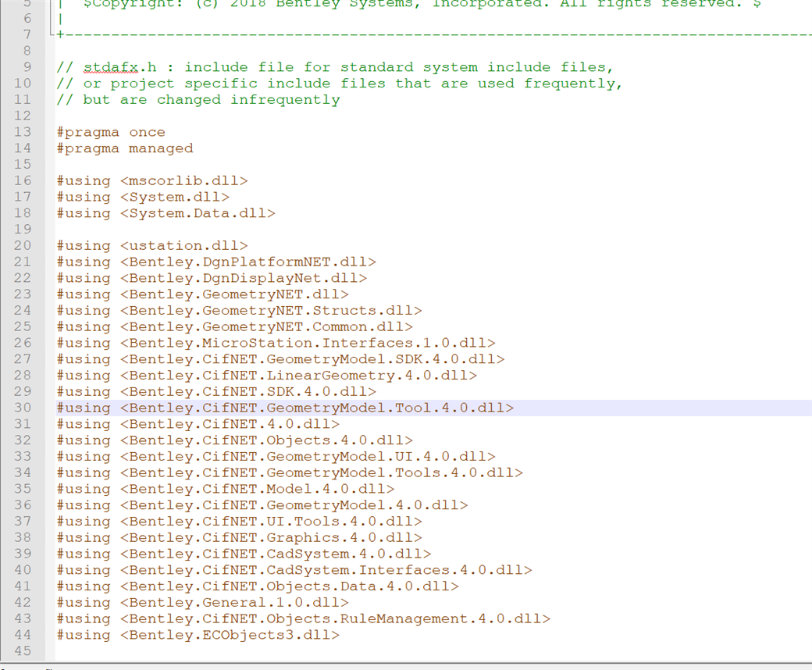This screenshot has width=812, height=670.
Task: Click the Bentley.ECObjects3.dll line
Action: (198, 635)
